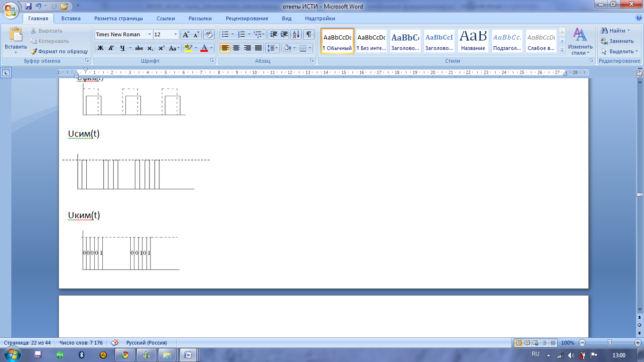Zoom out with minus button
The width and height of the screenshot is (644, 362).
(x=583, y=343)
